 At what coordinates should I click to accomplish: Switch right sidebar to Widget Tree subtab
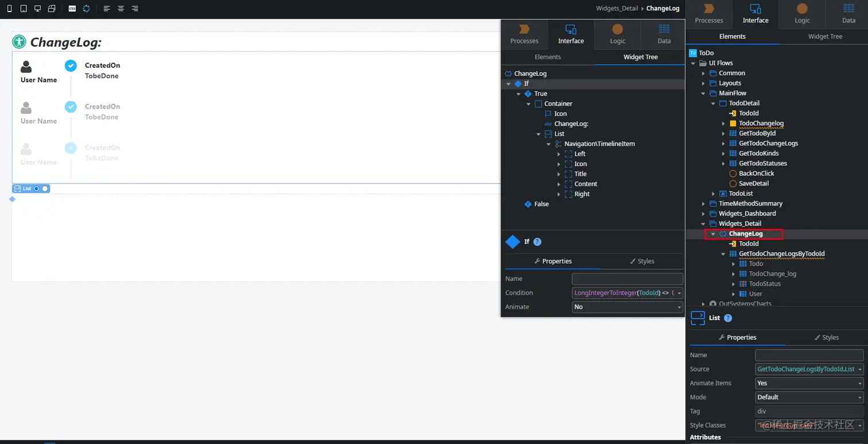pyautogui.click(x=825, y=36)
